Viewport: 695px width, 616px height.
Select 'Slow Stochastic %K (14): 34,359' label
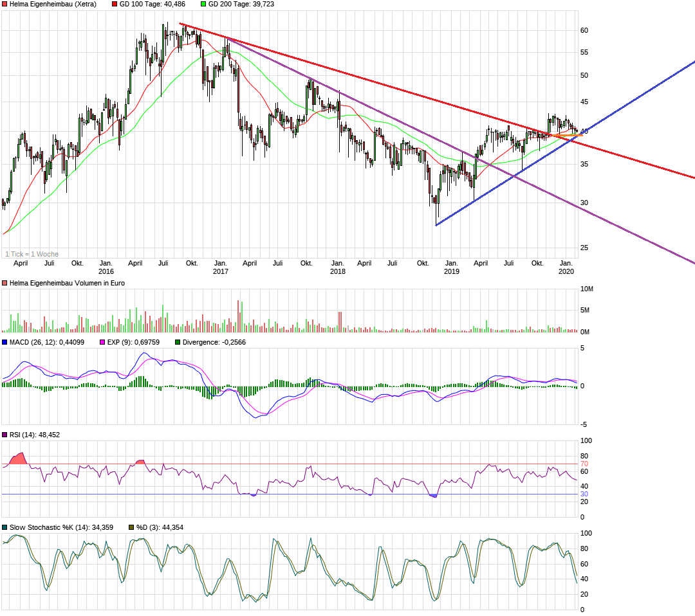click(x=61, y=527)
